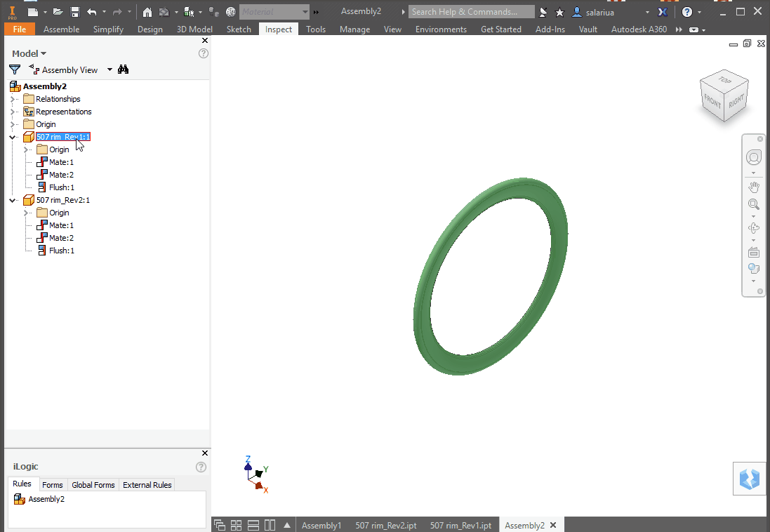
Task: Open the File menu
Action: [19, 29]
